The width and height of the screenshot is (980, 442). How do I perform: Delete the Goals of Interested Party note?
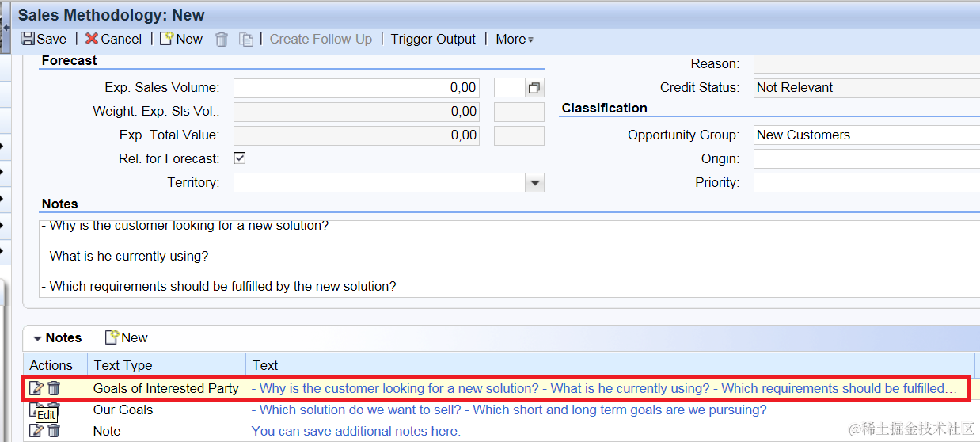(x=54, y=388)
